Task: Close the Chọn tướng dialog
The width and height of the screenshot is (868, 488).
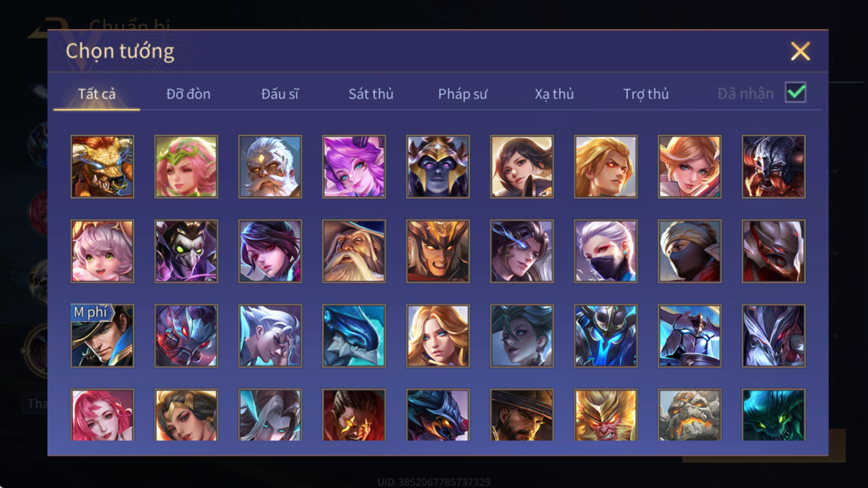Action: point(800,52)
